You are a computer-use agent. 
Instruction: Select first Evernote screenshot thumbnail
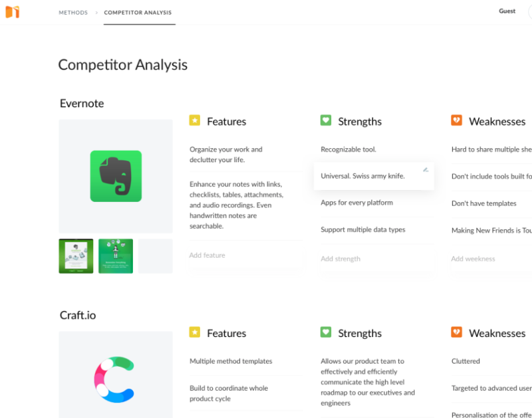click(76, 256)
